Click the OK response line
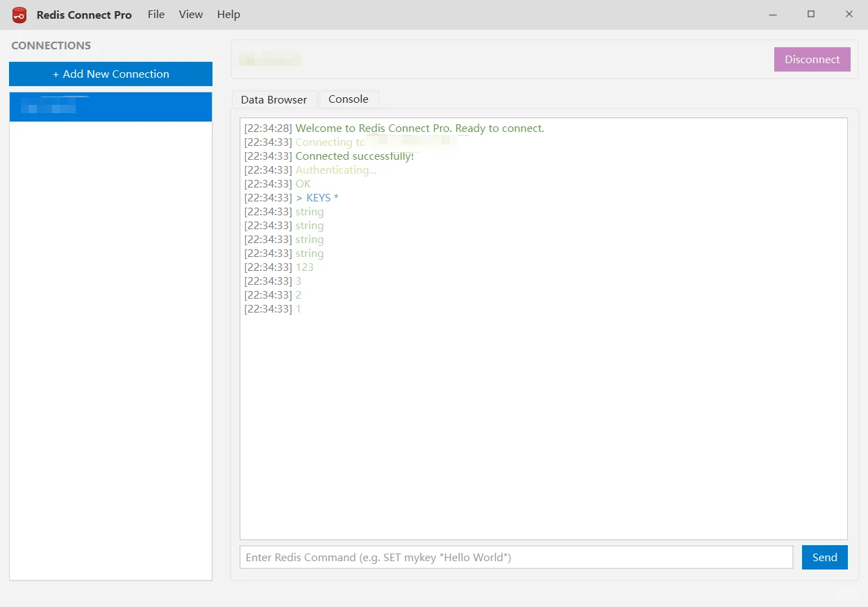The width and height of the screenshot is (868, 607). click(303, 184)
